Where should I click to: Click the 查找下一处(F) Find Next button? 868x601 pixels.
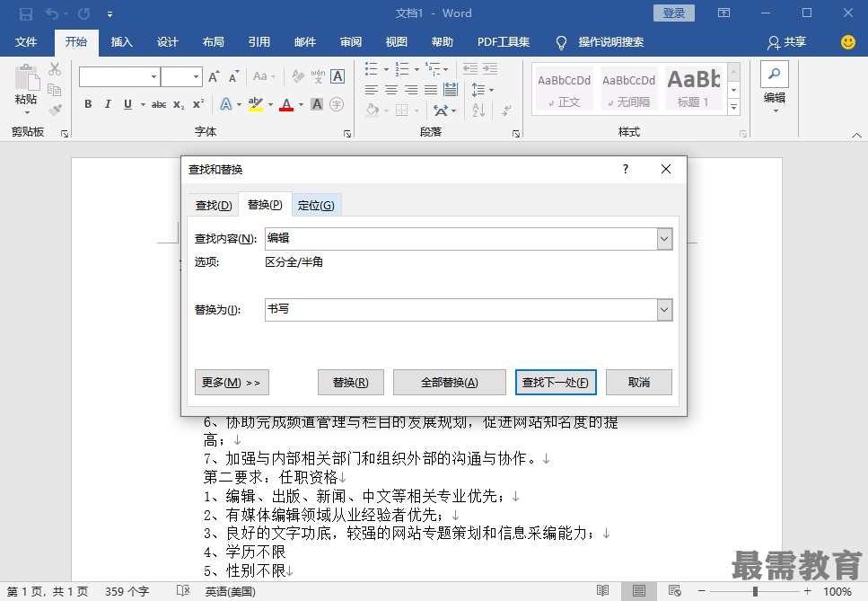pyautogui.click(x=556, y=382)
